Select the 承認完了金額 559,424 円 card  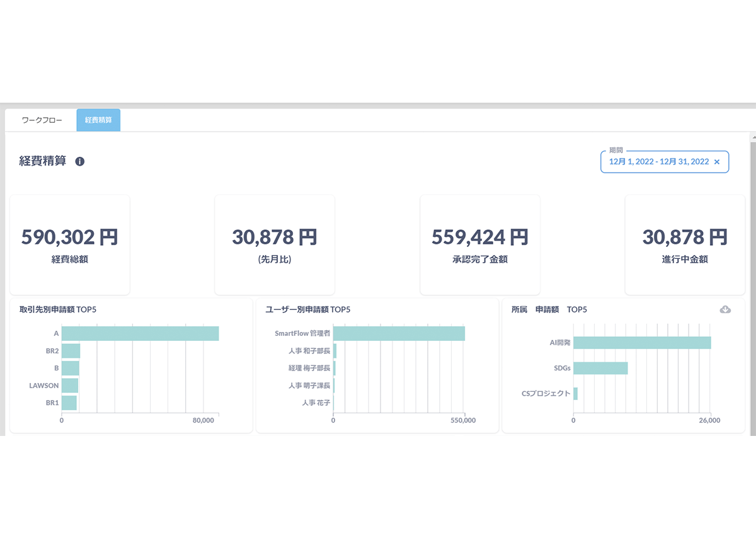point(479,244)
